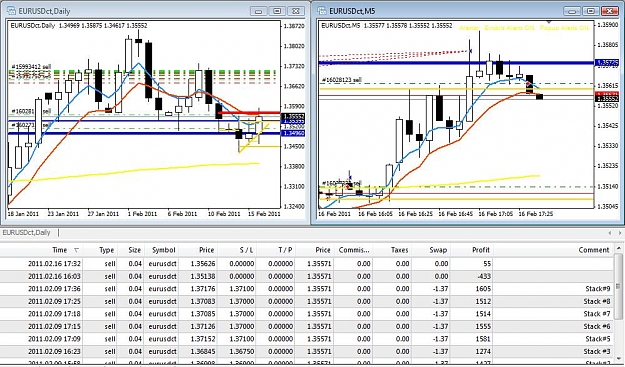Click the profit value 1274
625x367 pixels.
click(483, 351)
